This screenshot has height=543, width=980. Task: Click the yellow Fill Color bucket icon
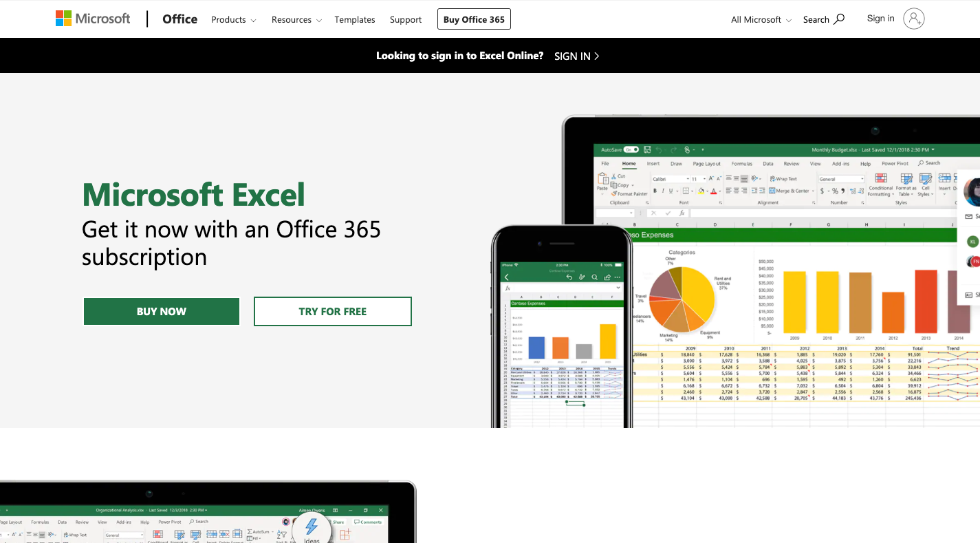(701, 191)
